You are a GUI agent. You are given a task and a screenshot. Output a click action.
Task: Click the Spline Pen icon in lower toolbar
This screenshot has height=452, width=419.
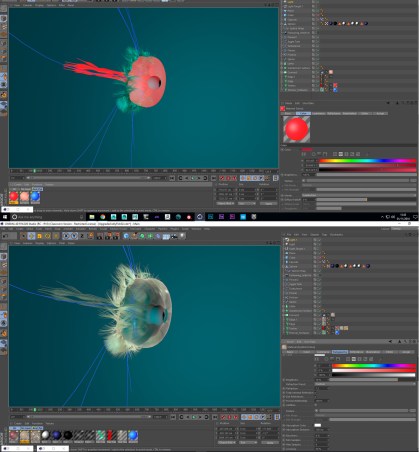coord(134,236)
